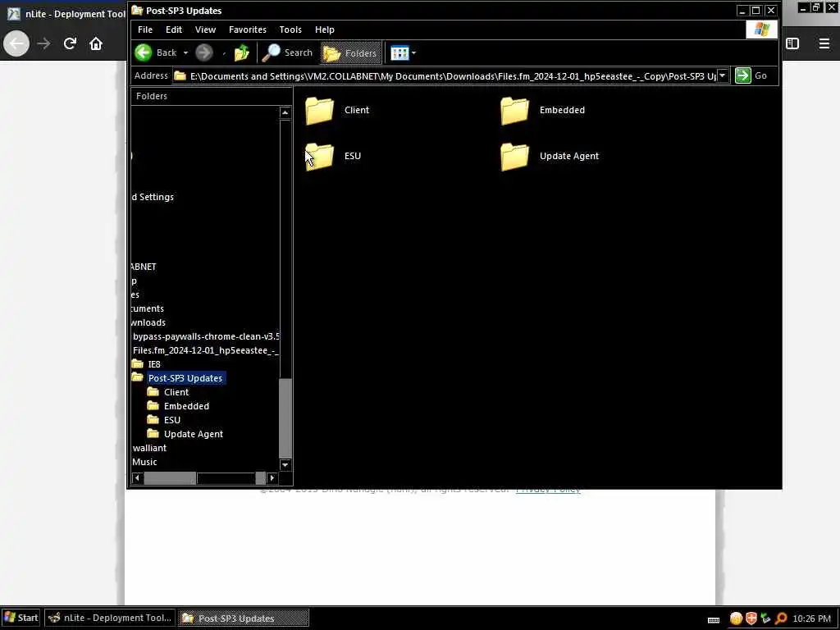Viewport: 840px width, 630px height.
Task: Expand the Address bar dropdown
Action: point(723,76)
